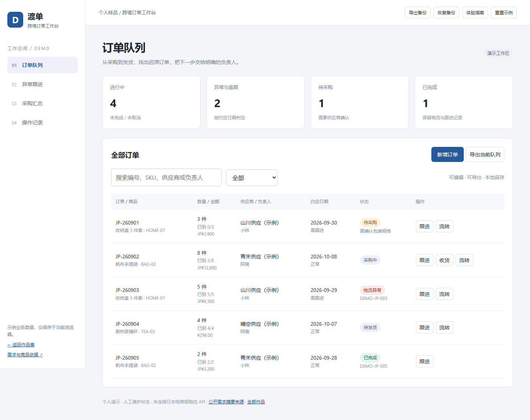This screenshot has height=420, width=530.
Task: Click 跟进 for order JP-260901
Action: (425, 226)
